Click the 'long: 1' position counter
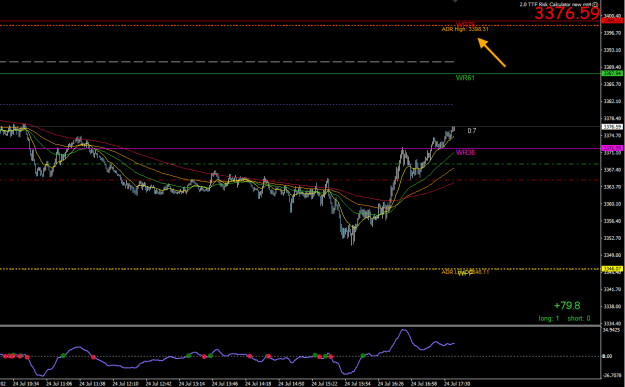 (549, 318)
